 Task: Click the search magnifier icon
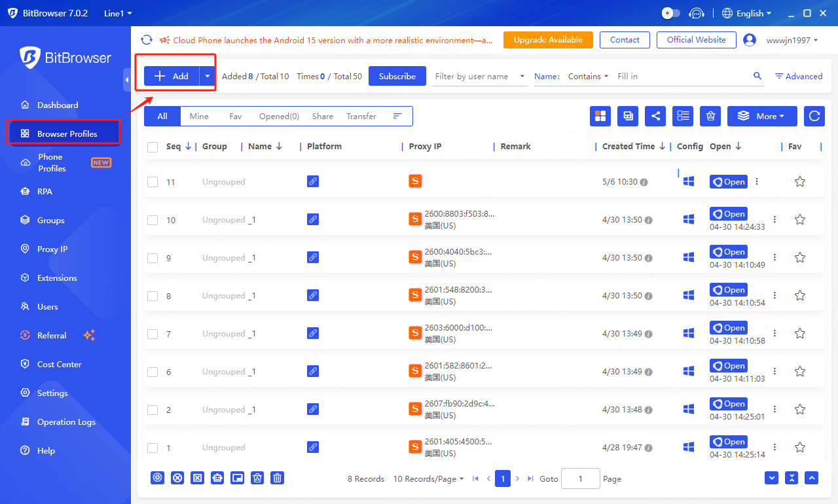[757, 76]
